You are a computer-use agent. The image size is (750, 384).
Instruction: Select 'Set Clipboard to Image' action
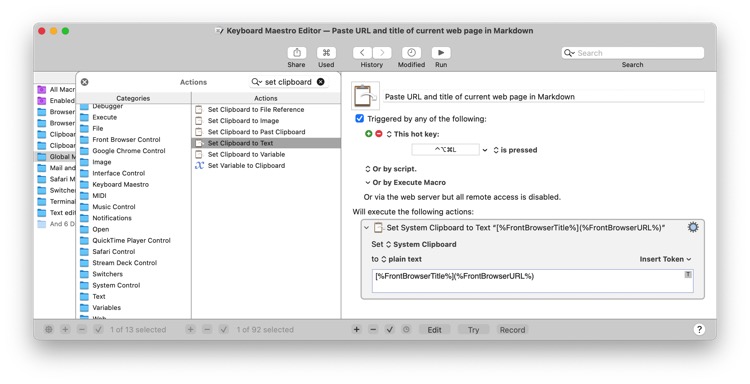click(x=266, y=121)
